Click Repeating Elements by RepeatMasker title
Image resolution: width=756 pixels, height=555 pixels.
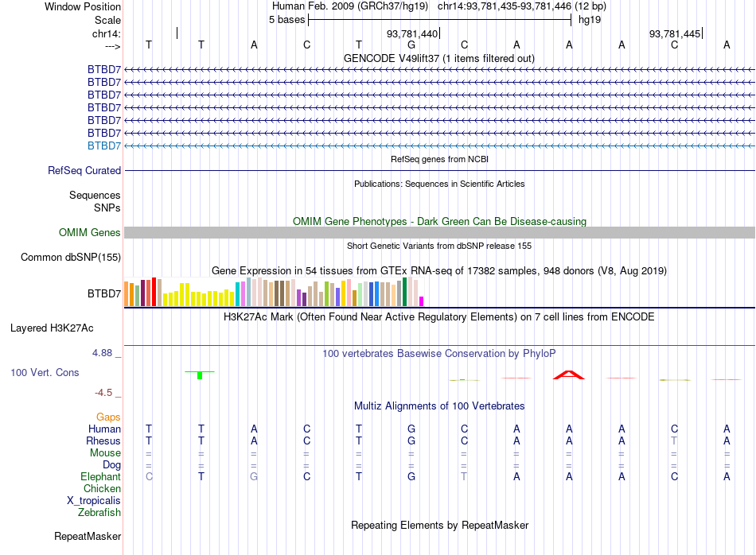(x=440, y=525)
